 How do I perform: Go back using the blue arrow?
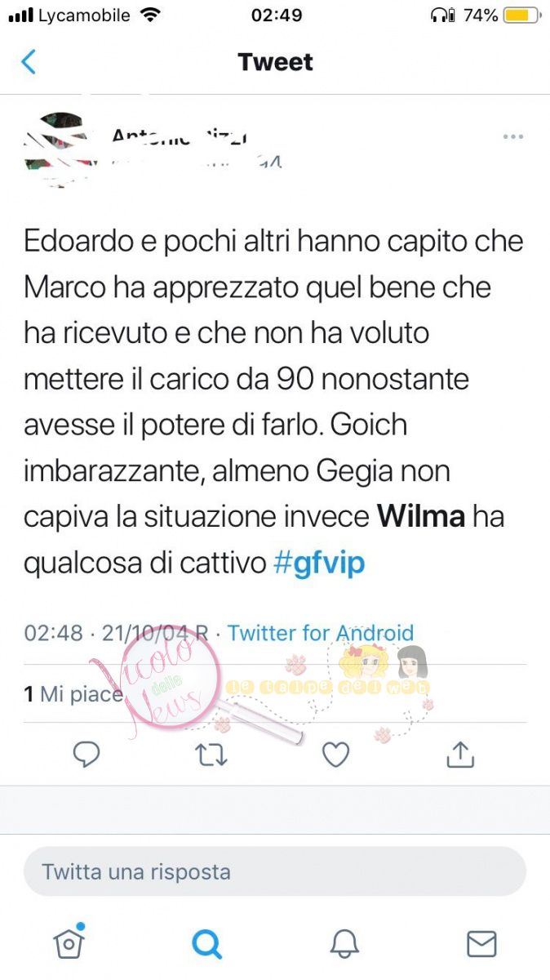click(29, 62)
